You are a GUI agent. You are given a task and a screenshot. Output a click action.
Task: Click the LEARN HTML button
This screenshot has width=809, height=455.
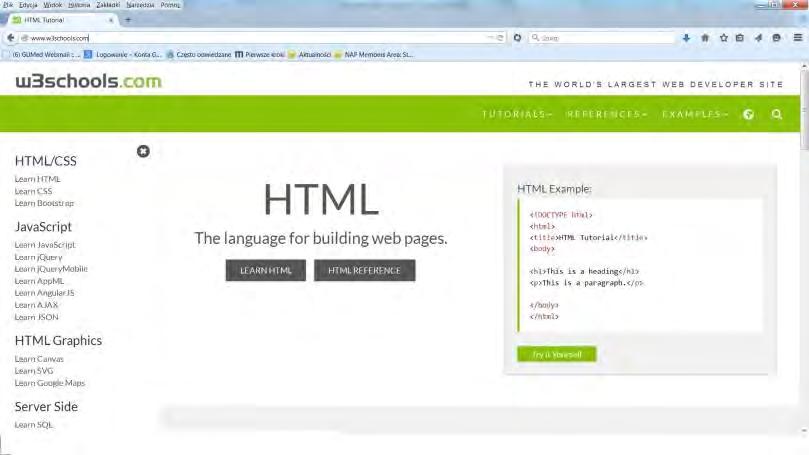click(266, 270)
